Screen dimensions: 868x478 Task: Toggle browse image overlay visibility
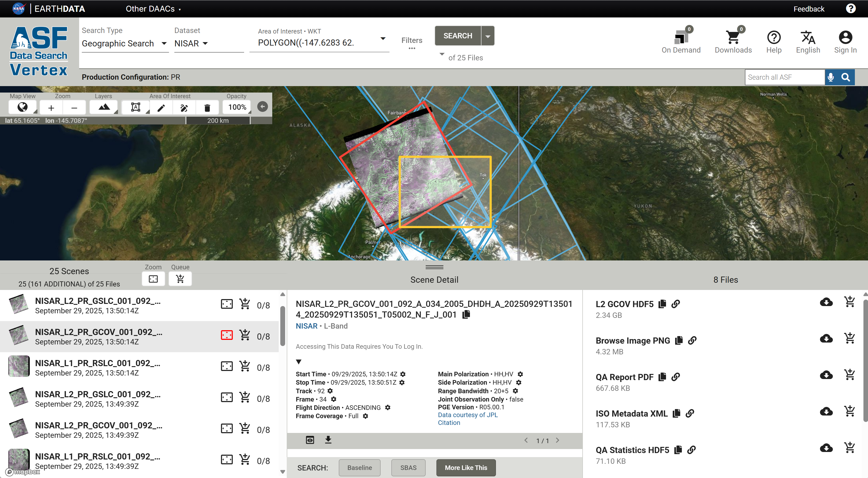tap(310, 440)
